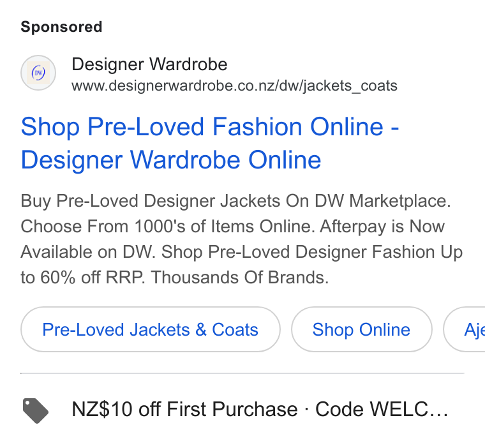Image resolution: width=485 pixels, height=448 pixels.
Task: Click the truncated Code WELC… text
Action: pyautogui.click(x=382, y=409)
